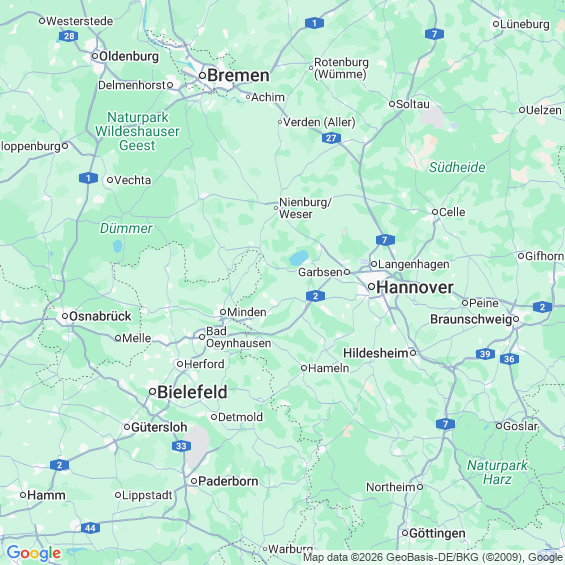Click the A1 highway shield near Vechta

(88, 178)
